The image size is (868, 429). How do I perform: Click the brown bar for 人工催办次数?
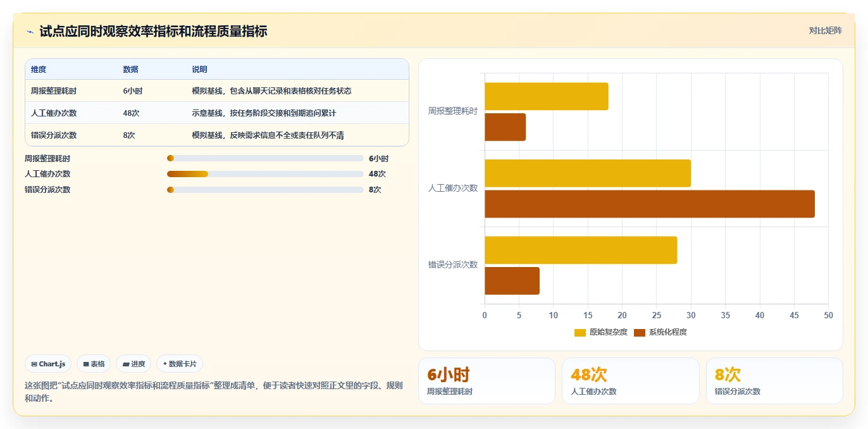(650, 204)
